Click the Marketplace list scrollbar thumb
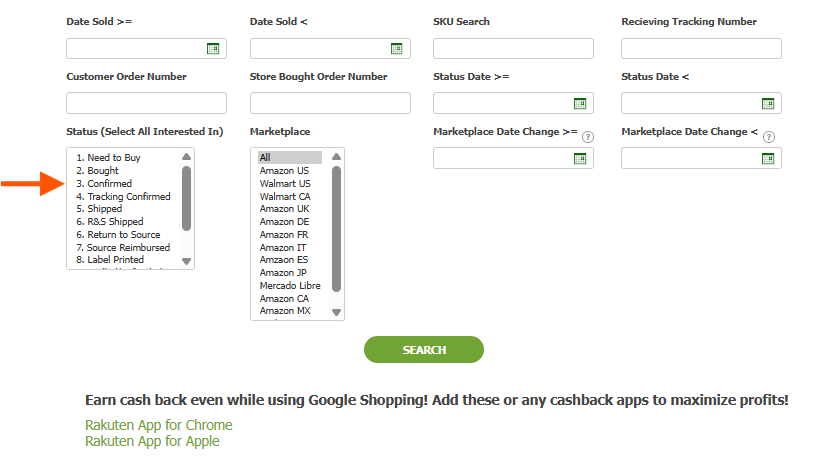The height and width of the screenshot is (468, 823). (336, 229)
